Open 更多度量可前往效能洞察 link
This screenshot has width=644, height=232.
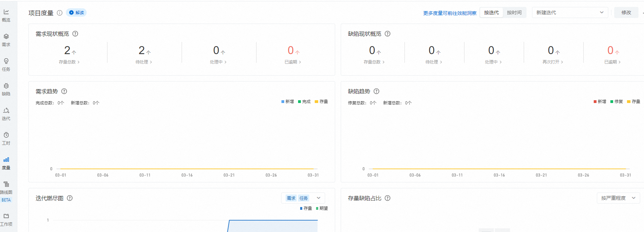450,13
